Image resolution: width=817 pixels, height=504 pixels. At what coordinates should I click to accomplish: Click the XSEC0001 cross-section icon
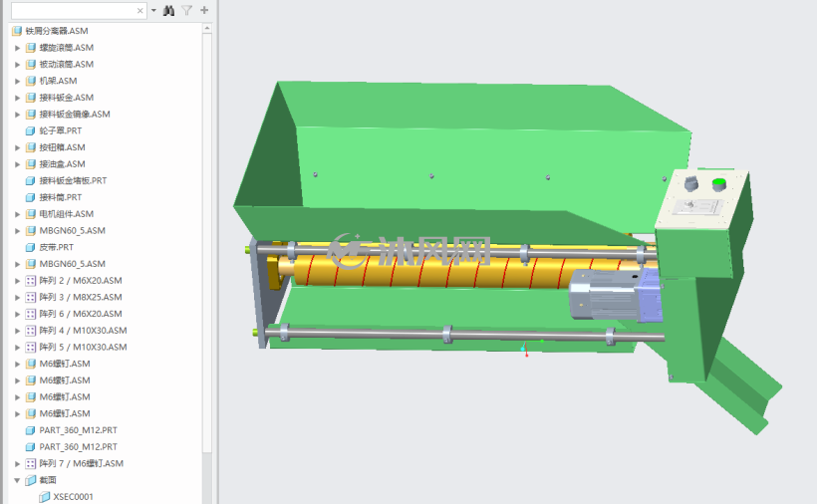(x=45, y=497)
